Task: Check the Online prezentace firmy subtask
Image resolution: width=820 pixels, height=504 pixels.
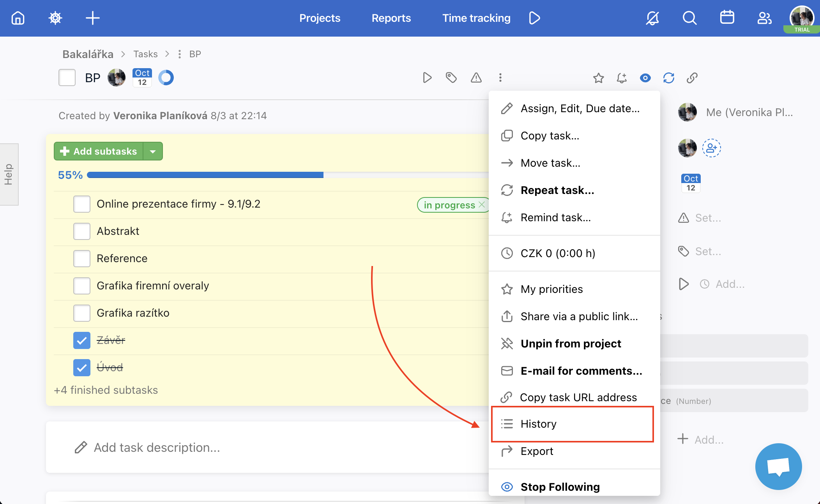Action: click(x=82, y=204)
